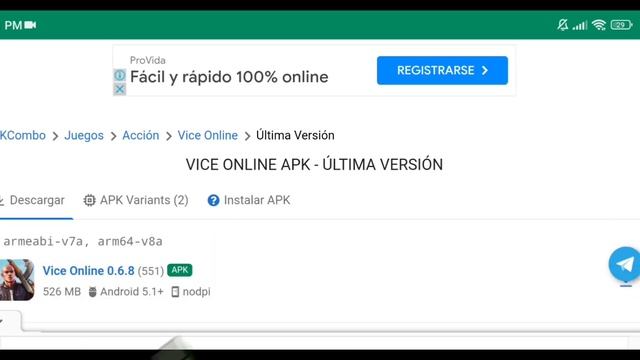This screenshot has height=360, width=640.
Task: Click the ad text Fácil y rápido 100% online
Action: point(229,77)
